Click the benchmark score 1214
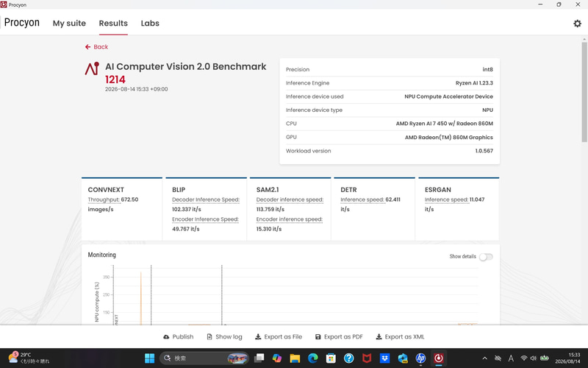Image resolution: width=588 pixels, height=368 pixels. pyautogui.click(x=115, y=79)
